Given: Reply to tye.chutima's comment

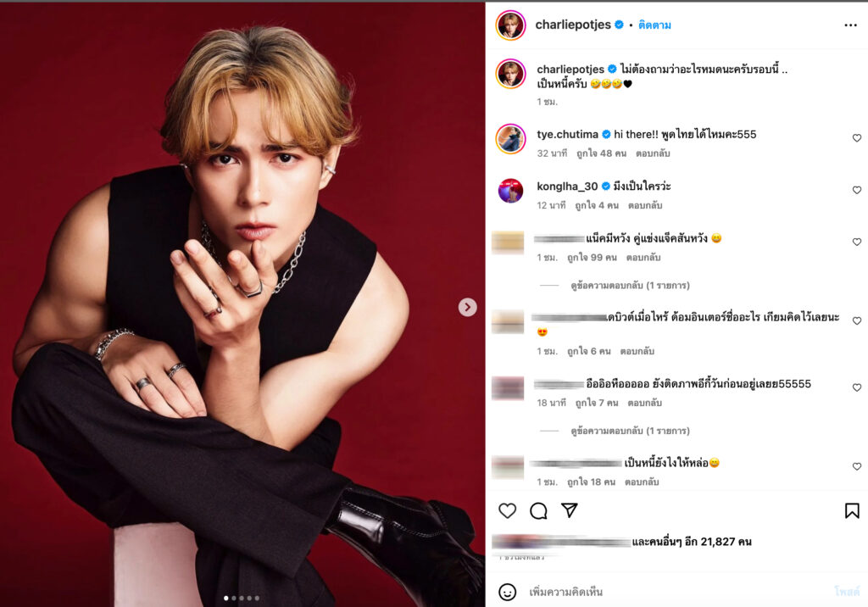Looking at the screenshot, I should coord(653,153).
